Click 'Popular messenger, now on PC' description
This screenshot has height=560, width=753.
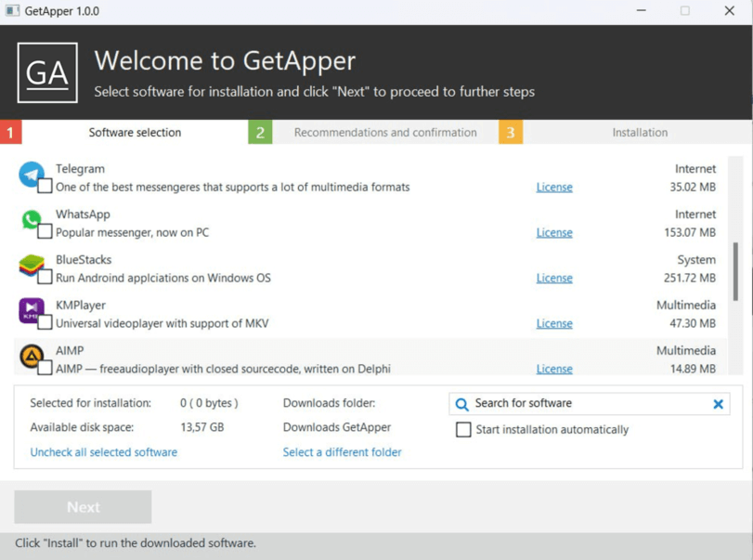pyautogui.click(x=132, y=232)
